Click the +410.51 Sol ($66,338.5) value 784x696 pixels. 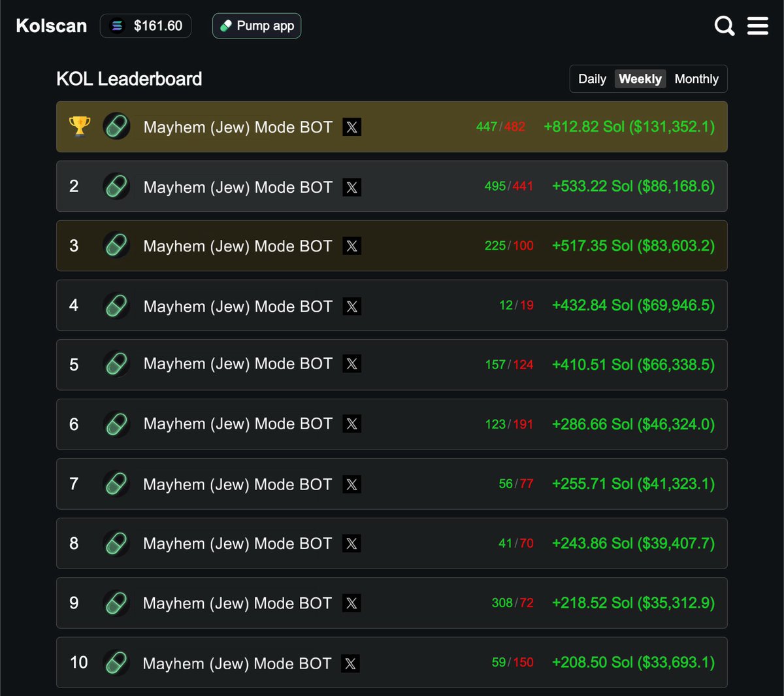(633, 365)
